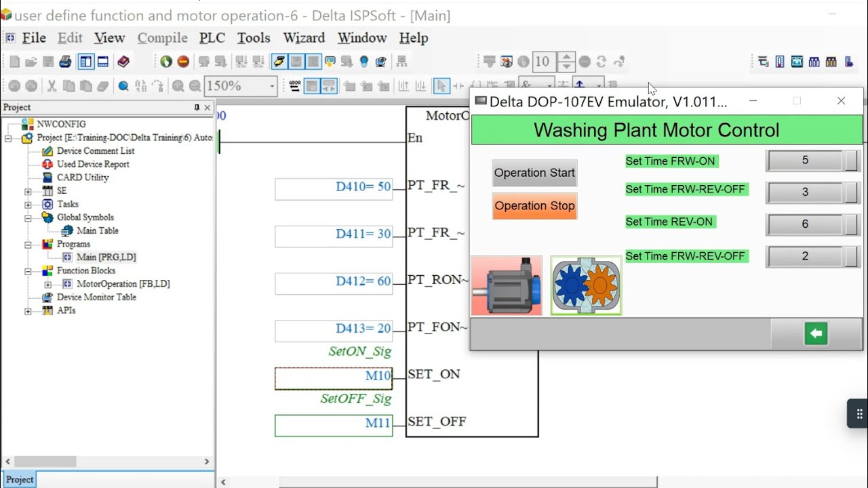
Task: Toggle the online mode pen icon
Action: pos(279,62)
